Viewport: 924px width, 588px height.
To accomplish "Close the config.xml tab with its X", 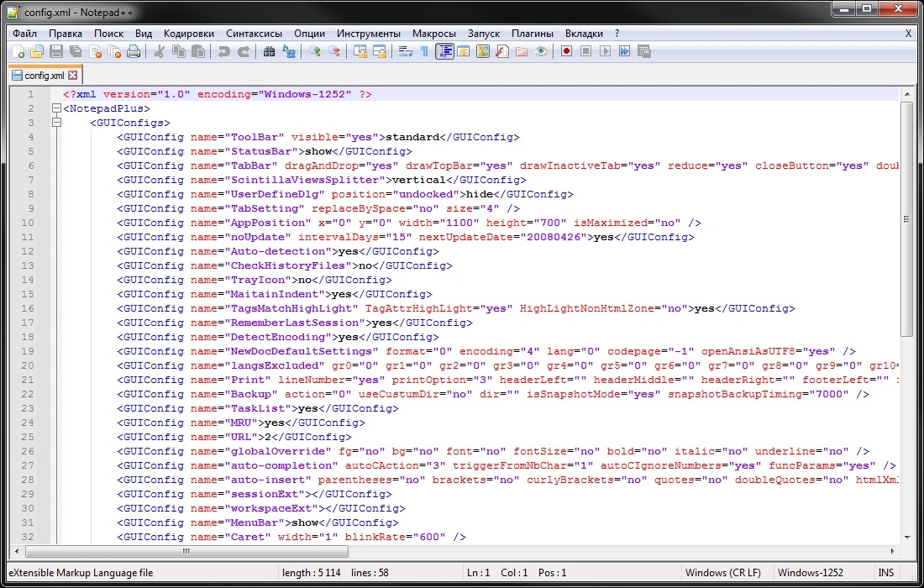I will click(72, 76).
